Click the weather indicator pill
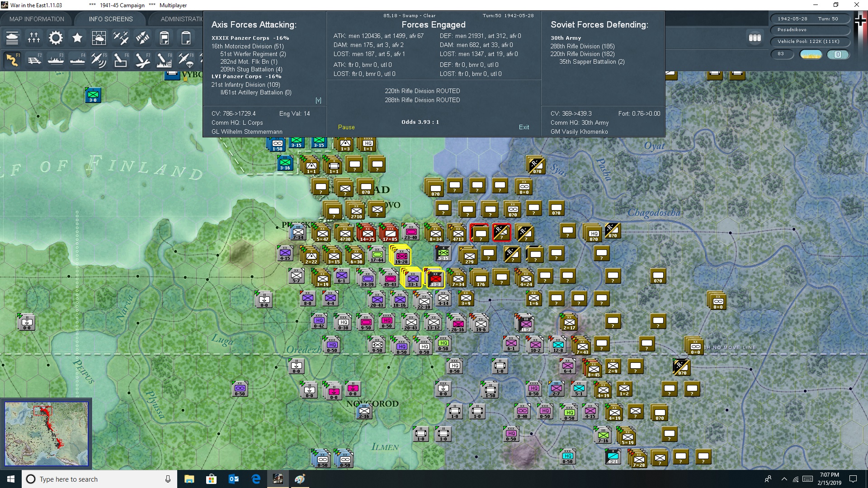This screenshot has height=488, width=868. (811, 54)
